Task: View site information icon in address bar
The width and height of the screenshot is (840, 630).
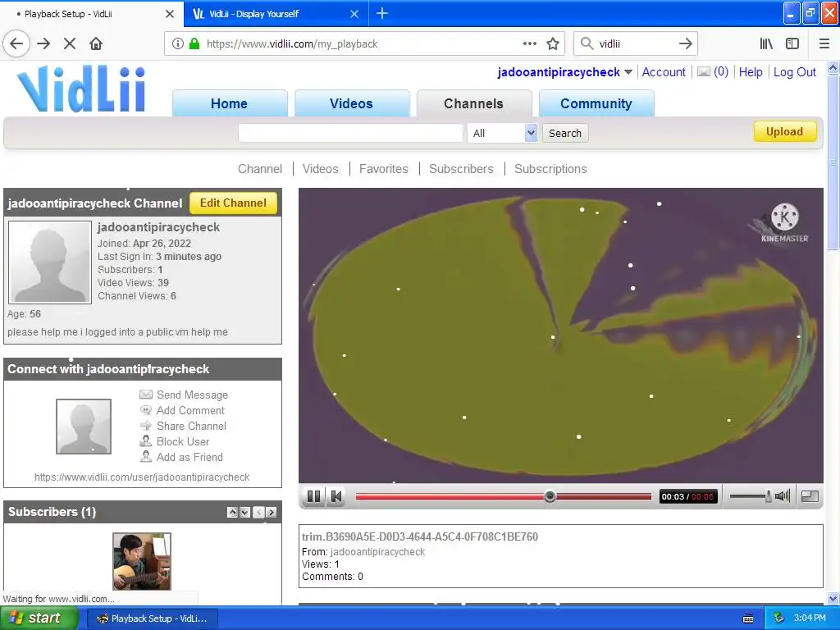Action: [178, 44]
